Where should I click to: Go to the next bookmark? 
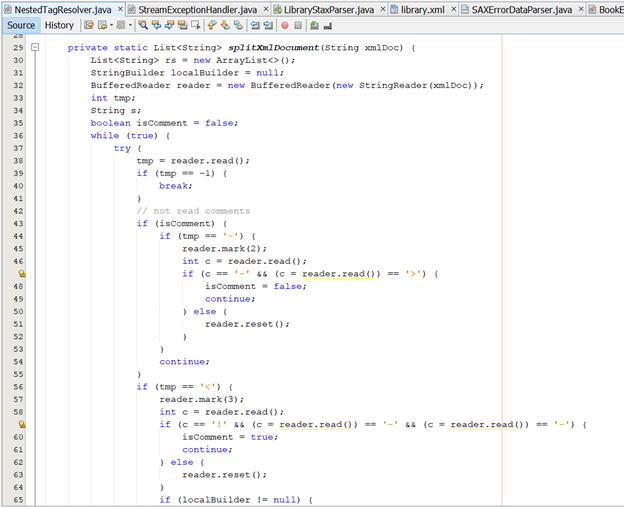point(225,25)
